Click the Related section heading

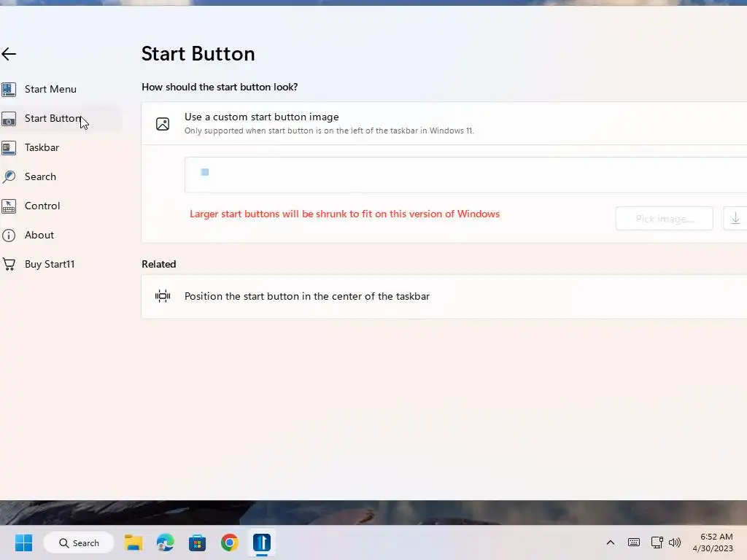click(x=158, y=264)
